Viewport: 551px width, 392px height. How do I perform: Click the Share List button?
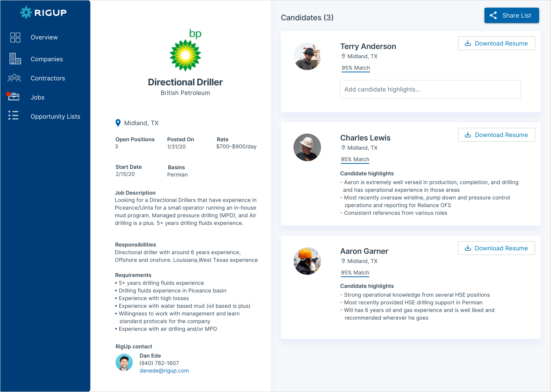pyautogui.click(x=512, y=15)
